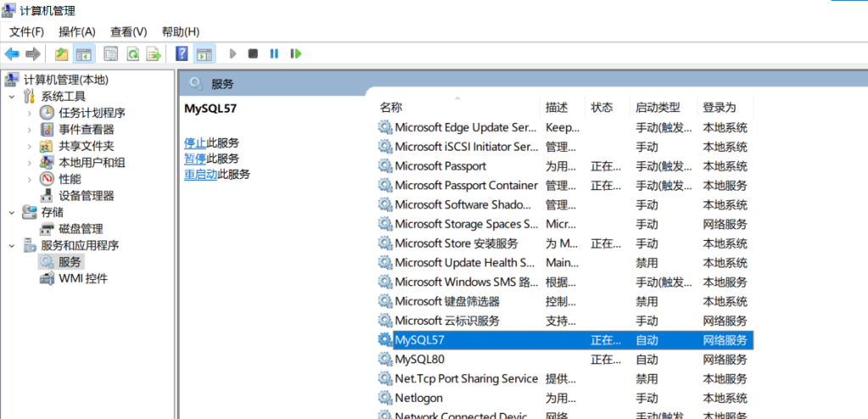Expand the 任务计划程序 node arrow
The width and height of the screenshot is (868, 419).
point(30,113)
